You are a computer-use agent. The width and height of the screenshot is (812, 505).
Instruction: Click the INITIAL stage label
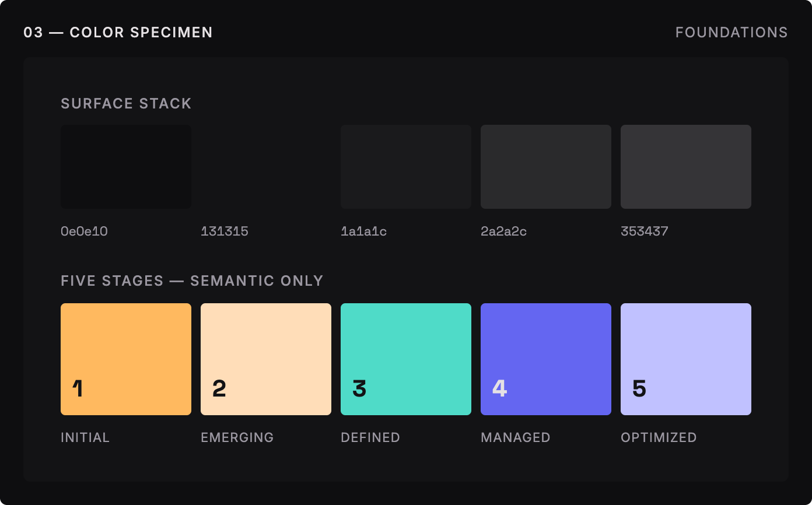click(x=85, y=437)
